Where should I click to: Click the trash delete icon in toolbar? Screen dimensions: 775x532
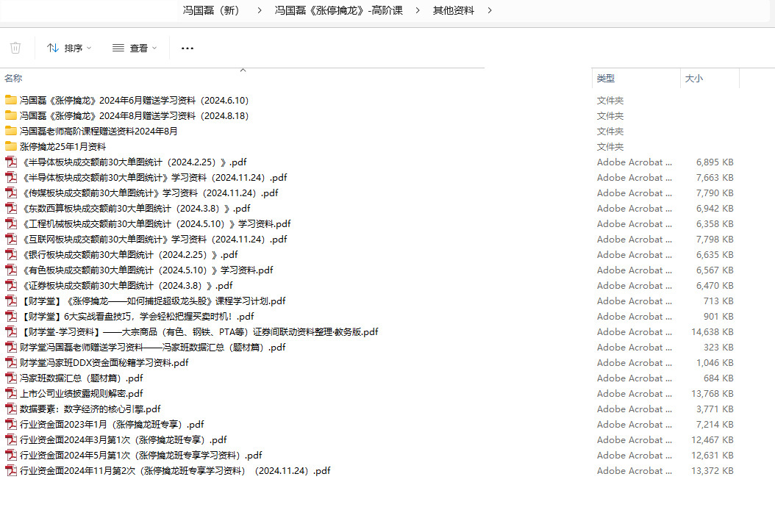point(15,48)
